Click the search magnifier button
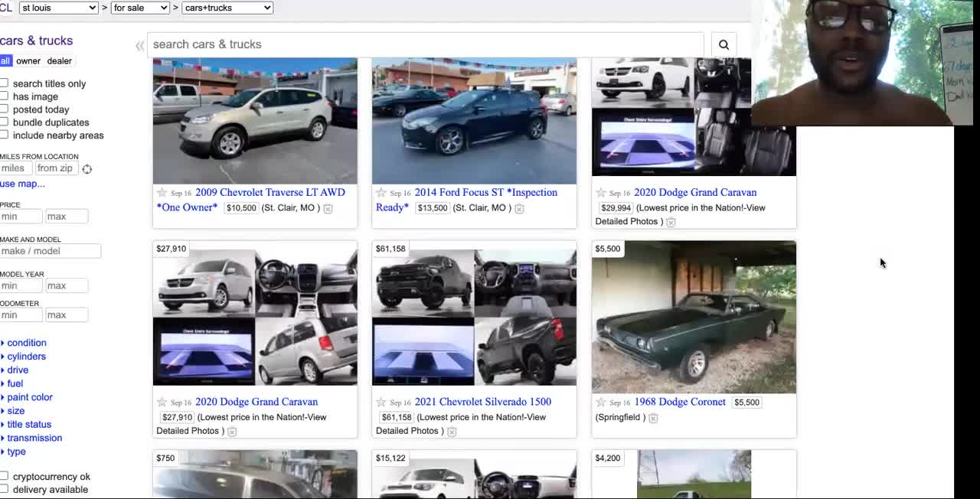Screen dimensions: 980x499 [x=724, y=44]
